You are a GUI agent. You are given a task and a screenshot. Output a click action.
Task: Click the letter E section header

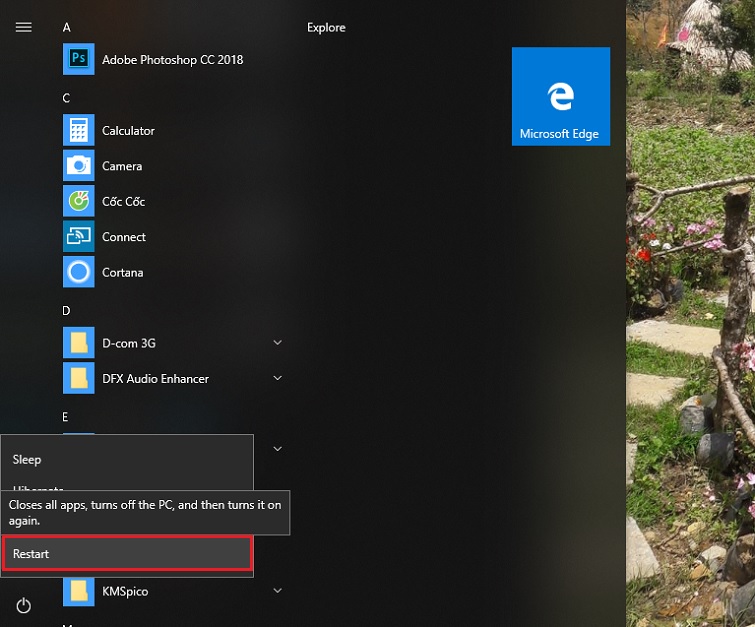66,417
